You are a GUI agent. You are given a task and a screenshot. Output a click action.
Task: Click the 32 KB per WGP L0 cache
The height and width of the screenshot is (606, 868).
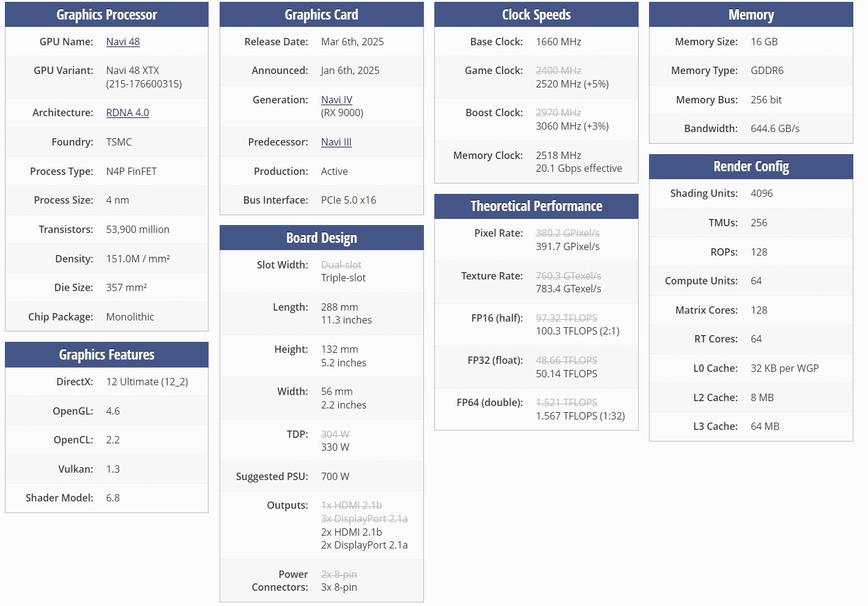[785, 368]
